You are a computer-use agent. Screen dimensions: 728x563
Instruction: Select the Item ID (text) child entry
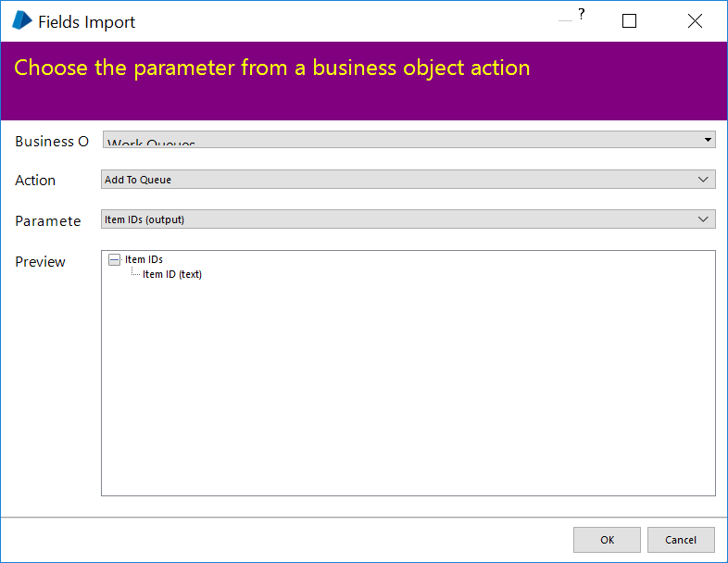172,274
